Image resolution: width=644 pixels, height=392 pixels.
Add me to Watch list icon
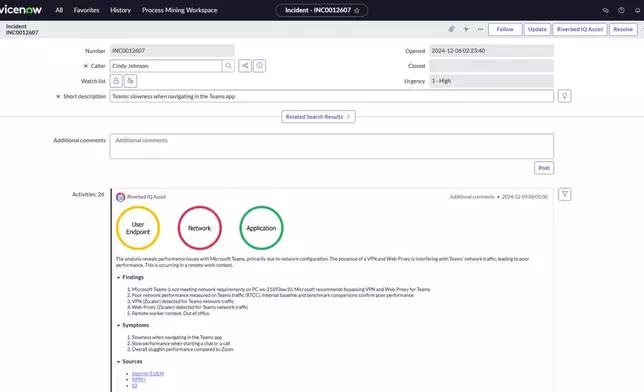(x=131, y=81)
